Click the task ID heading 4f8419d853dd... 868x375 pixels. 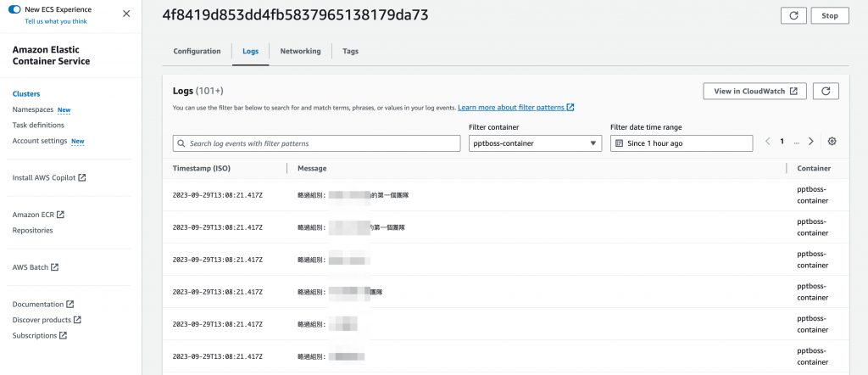[x=295, y=15]
